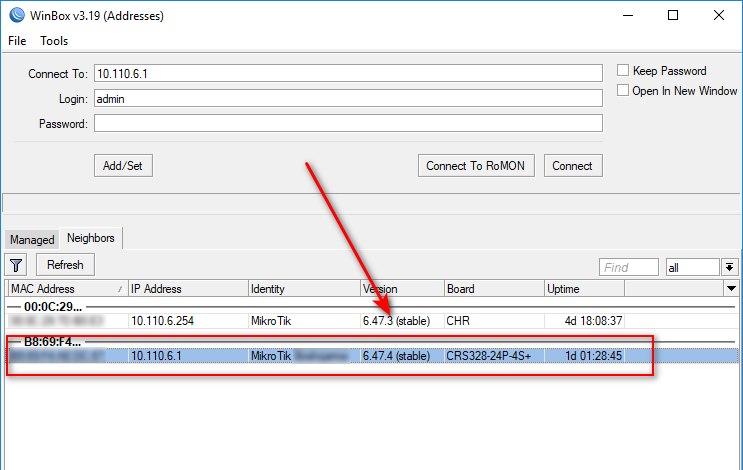Open the File menu
Image resolution: width=743 pixels, height=470 pixels.
(x=17, y=41)
